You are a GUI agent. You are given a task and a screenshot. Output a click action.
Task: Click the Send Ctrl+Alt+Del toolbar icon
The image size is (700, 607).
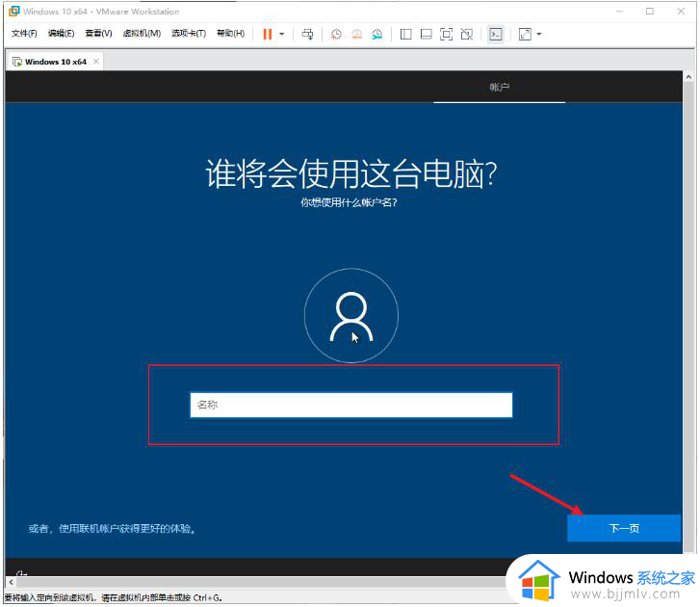click(x=307, y=34)
